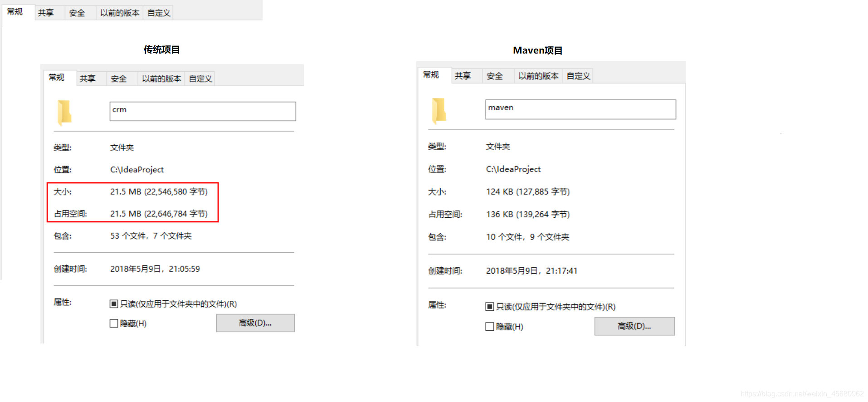Click crm size 21.5 MB (22,546,580 字节)
The height and width of the screenshot is (402, 868).
pyautogui.click(x=159, y=191)
